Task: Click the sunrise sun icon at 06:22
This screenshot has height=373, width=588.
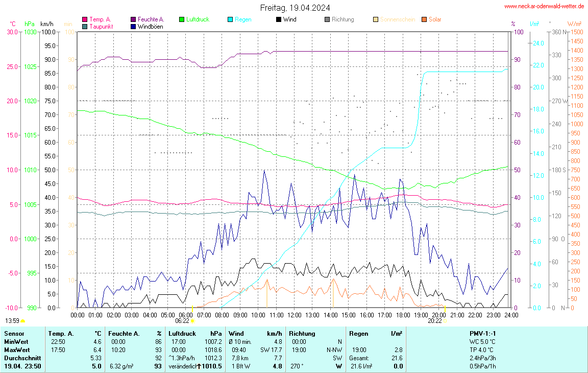Action: [192, 321]
